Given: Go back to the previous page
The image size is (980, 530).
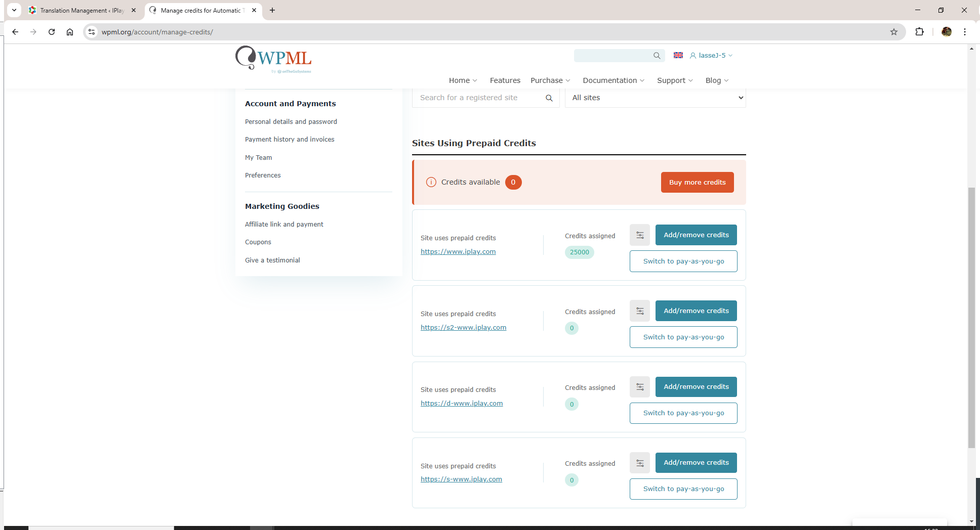Looking at the screenshot, I should pyautogui.click(x=15, y=32).
